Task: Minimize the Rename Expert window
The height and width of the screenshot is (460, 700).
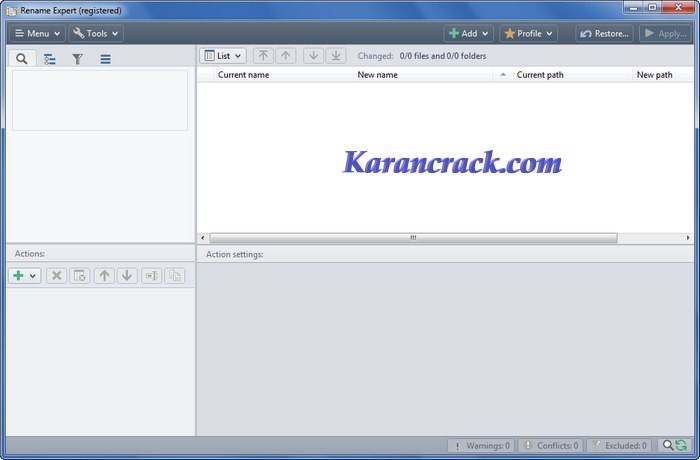Action: (x=633, y=8)
